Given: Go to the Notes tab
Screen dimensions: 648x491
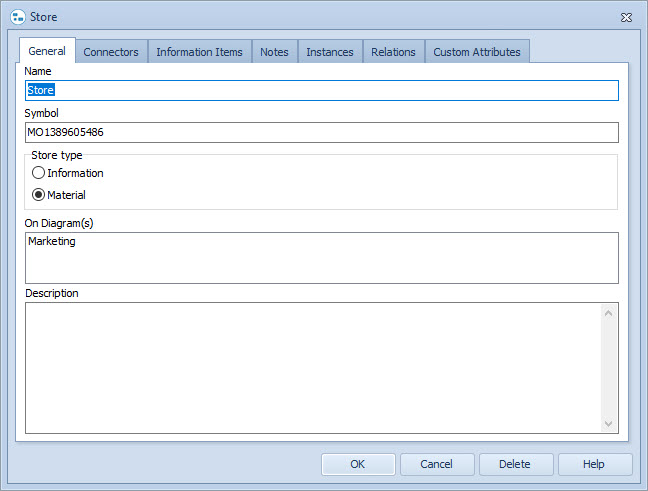Looking at the screenshot, I should [x=274, y=52].
